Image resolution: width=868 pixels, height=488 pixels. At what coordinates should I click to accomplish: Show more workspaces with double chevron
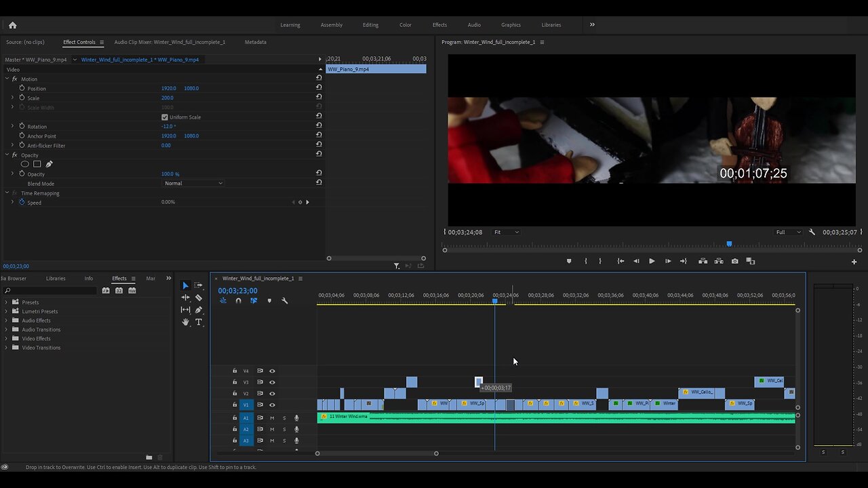592,24
